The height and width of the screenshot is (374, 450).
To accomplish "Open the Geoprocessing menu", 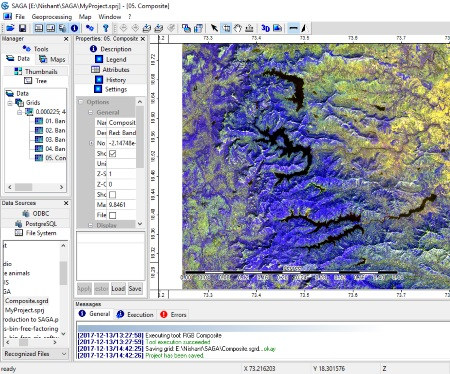I will click(52, 17).
